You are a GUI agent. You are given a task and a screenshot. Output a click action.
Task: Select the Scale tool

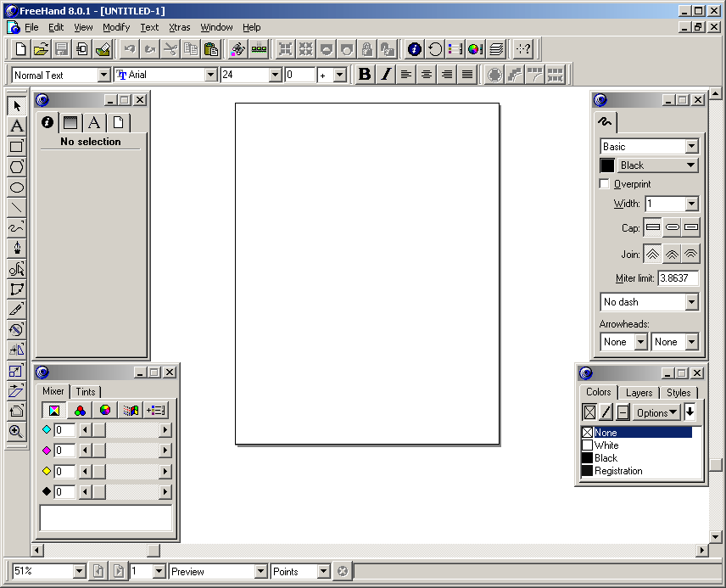tap(17, 370)
